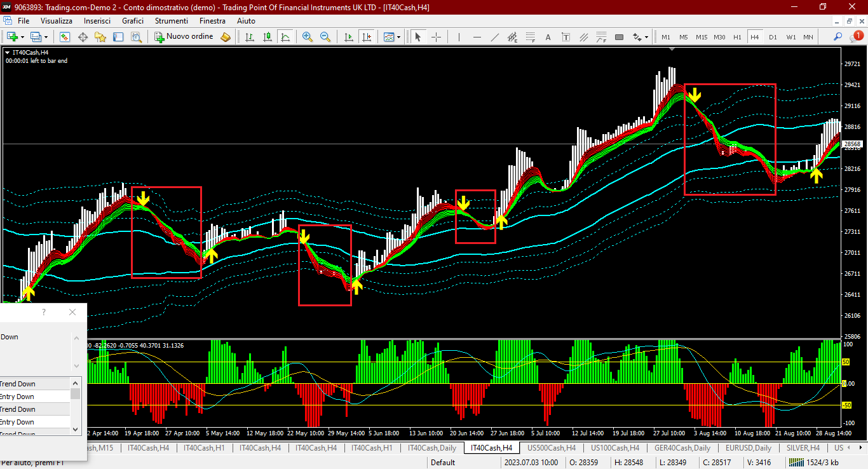The height and width of the screenshot is (469, 868).
Task: Select the Fibonacci expansion curve tool
Action: coord(601,37)
